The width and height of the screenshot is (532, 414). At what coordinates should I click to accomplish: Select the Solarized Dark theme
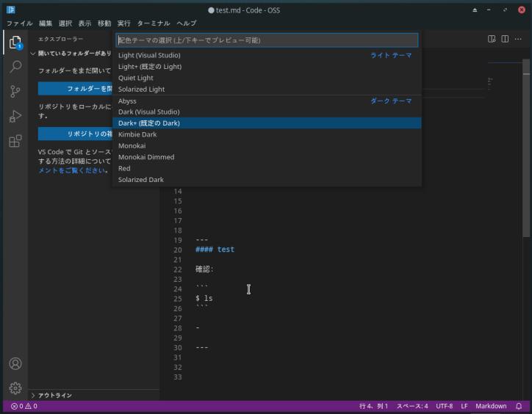(267, 180)
